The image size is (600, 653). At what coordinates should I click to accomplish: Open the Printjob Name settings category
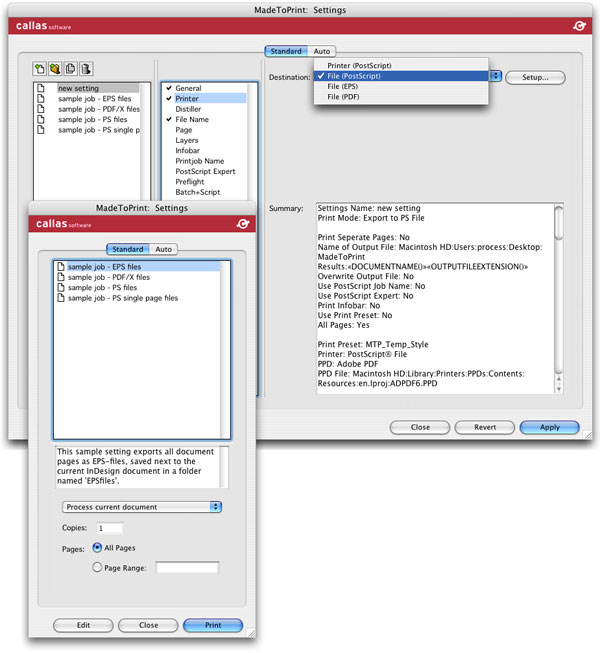pyautogui.click(x=199, y=161)
